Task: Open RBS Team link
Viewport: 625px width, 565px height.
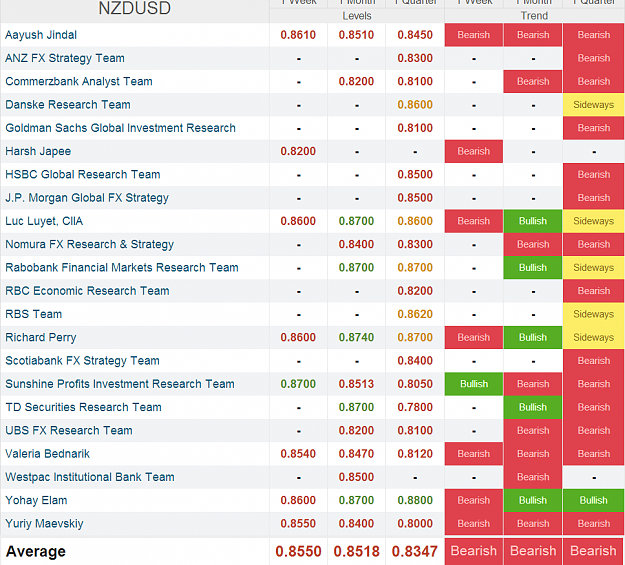Action: point(33,314)
